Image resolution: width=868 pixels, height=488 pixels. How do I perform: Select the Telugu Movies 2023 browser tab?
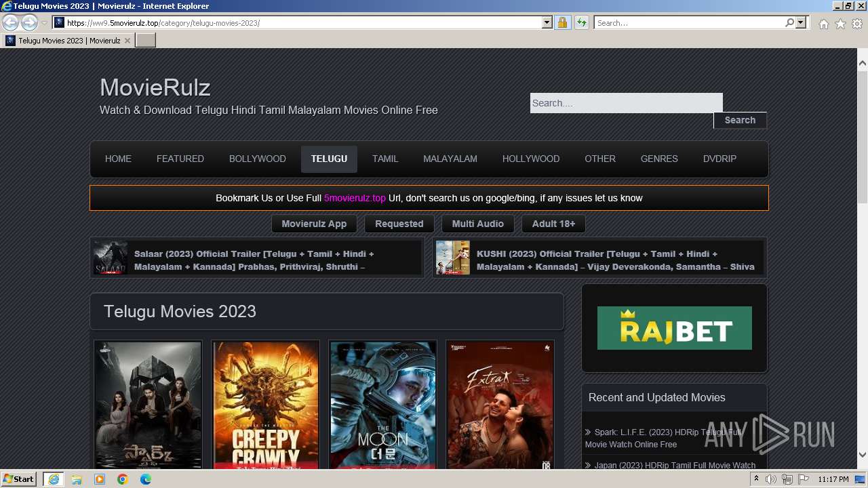pyautogui.click(x=68, y=41)
